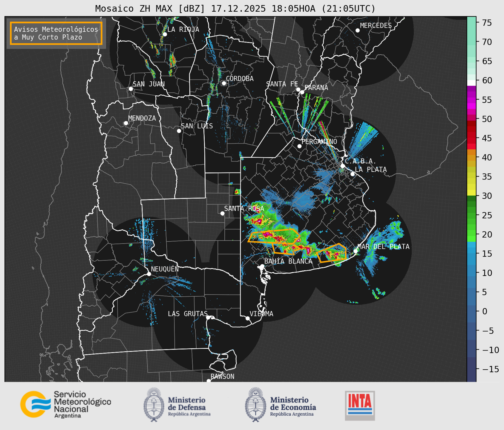This screenshot has height=430, width=504.
Task: Select the Avisos Meteorológicos a Muy Corto Plazo legend box
Action: 56,33
